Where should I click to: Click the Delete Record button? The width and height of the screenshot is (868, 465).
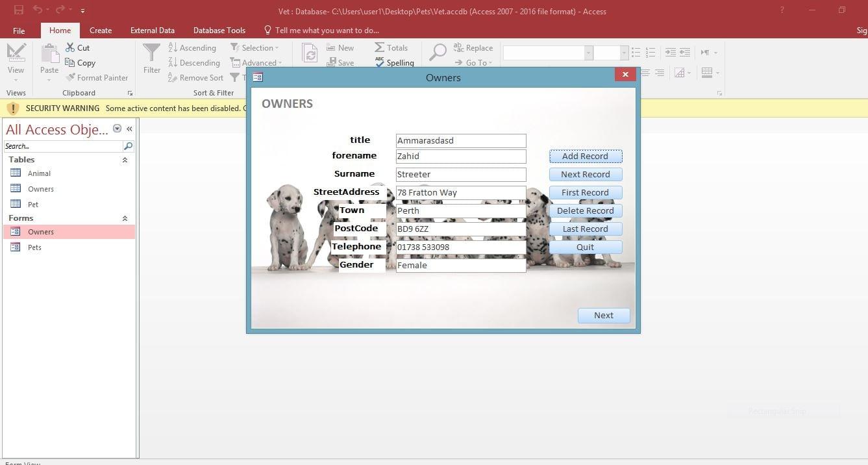click(x=584, y=210)
